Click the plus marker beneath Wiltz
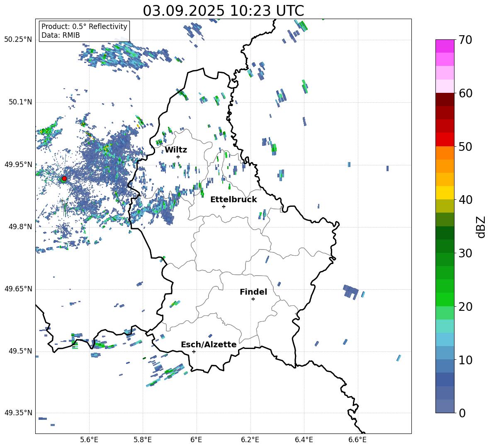 click(178, 157)
